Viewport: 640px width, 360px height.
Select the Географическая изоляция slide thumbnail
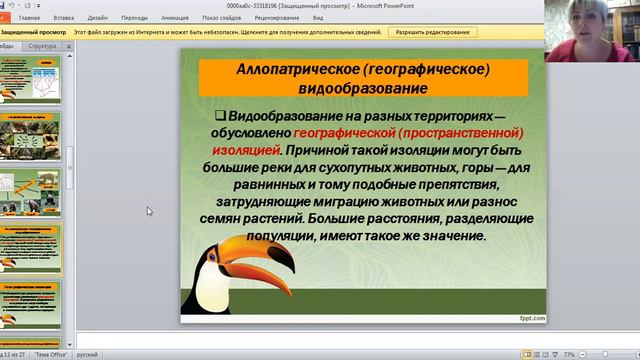(30, 305)
